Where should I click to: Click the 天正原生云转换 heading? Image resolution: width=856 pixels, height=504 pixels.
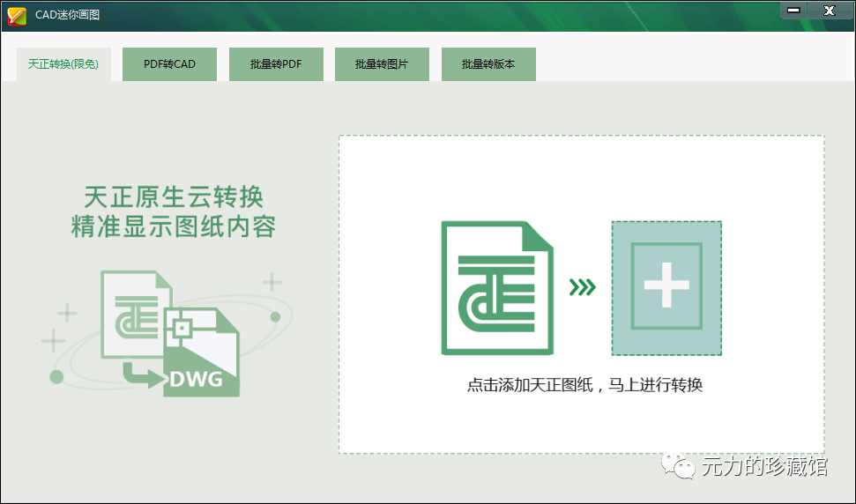(x=174, y=196)
